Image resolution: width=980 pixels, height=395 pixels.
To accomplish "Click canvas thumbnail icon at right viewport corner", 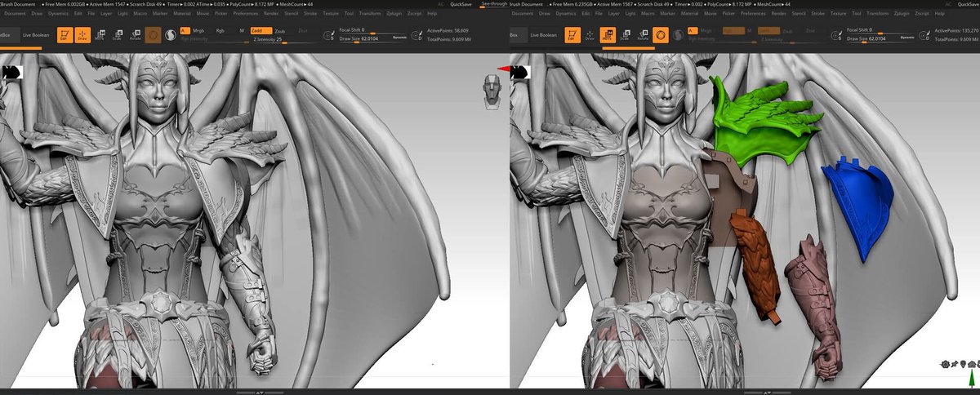I will click(x=519, y=71).
